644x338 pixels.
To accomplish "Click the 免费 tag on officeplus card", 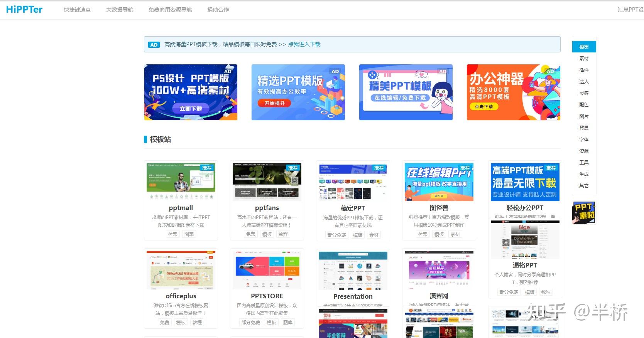I will pyautogui.click(x=165, y=323).
